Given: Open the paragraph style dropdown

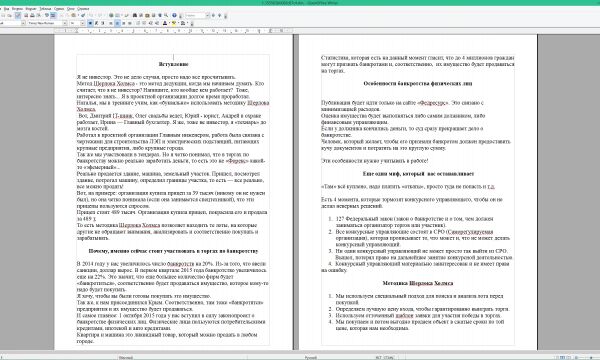Looking at the screenshot, I should [23, 23].
